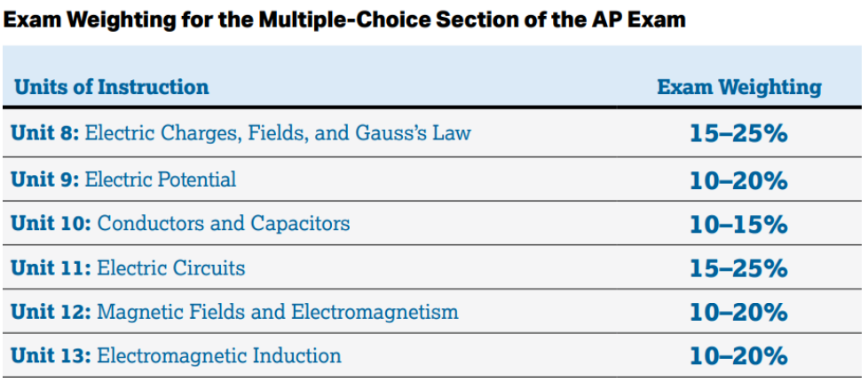This screenshot has width=868, height=382.
Task: Click Unit 13: Electromagnetic Induction
Action: pos(176,355)
